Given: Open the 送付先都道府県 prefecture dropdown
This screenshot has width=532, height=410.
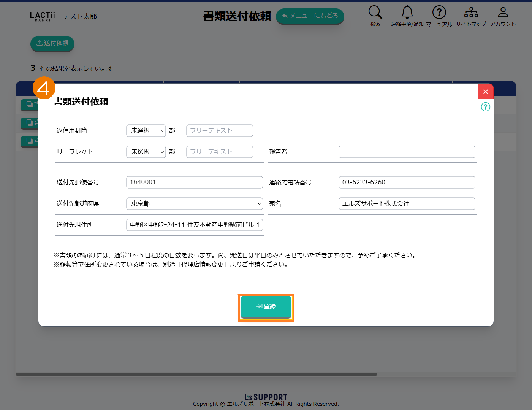Looking at the screenshot, I should [x=194, y=203].
